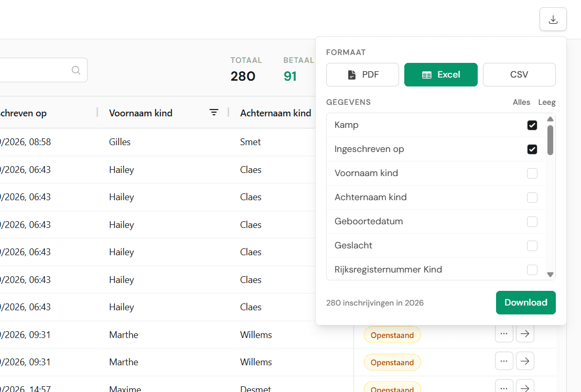Click the fields list scroll up arrow
The width and height of the screenshot is (581, 392).
pyautogui.click(x=550, y=119)
